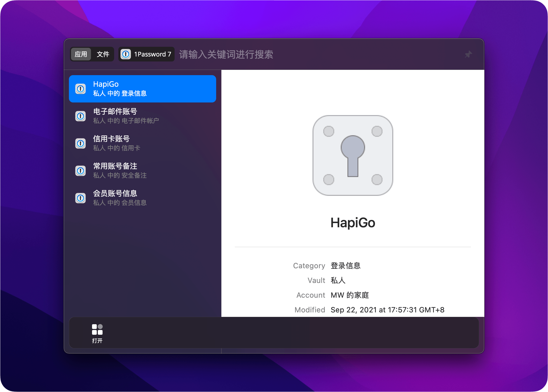Switch to the 文件 tab
This screenshot has height=392, width=548.
[x=103, y=54]
